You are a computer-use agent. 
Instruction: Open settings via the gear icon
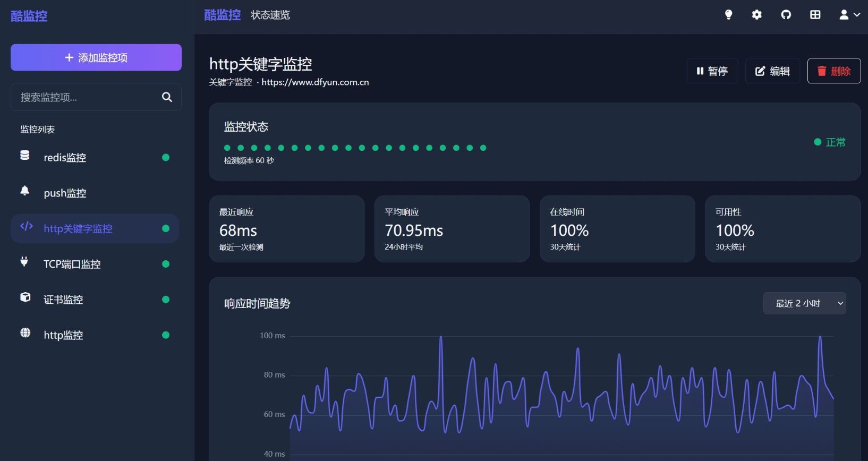pyautogui.click(x=757, y=15)
